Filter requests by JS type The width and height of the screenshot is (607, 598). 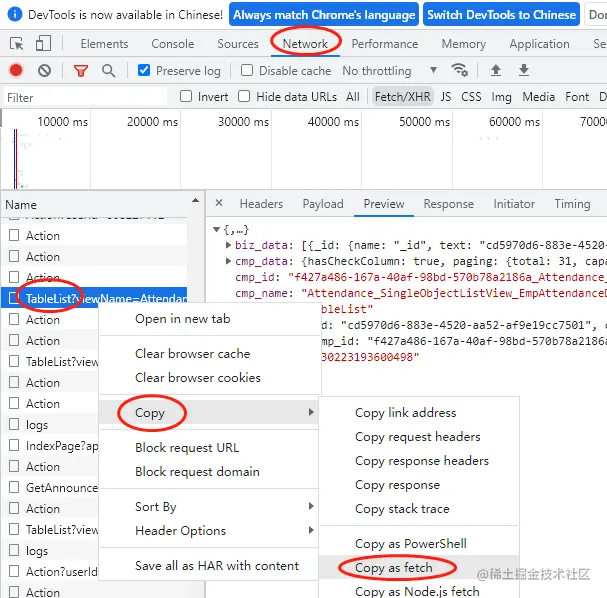(x=446, y=96)
